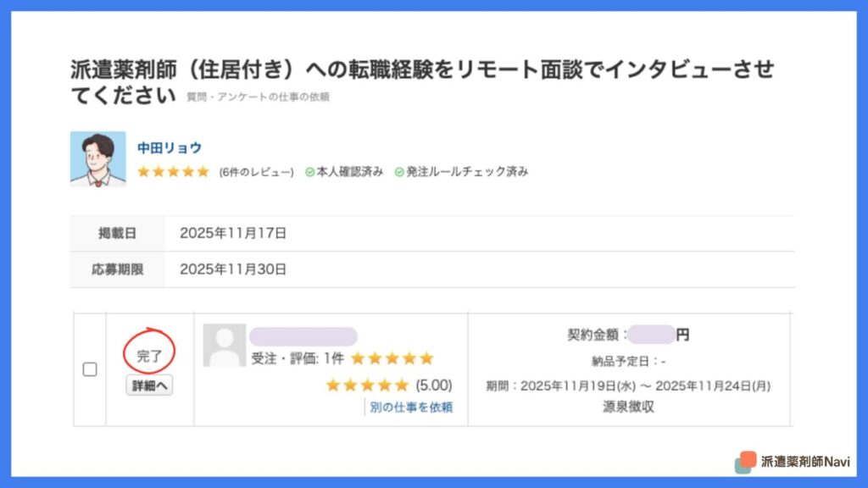Screen dimensions: 868x488
Task: Click the blurred worker name
Action: tap(303, 335)
